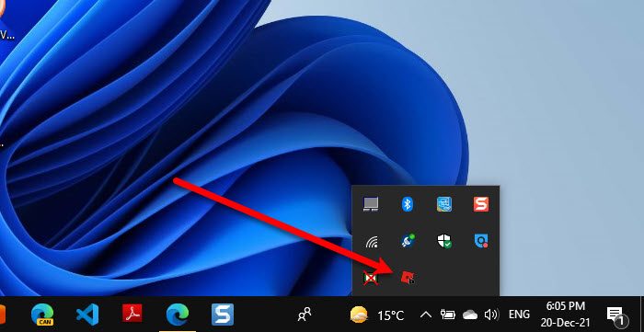The width and height of the screenshot is (644, 332).
Task: Switch input language via ENG
Action: pos(519,315)
